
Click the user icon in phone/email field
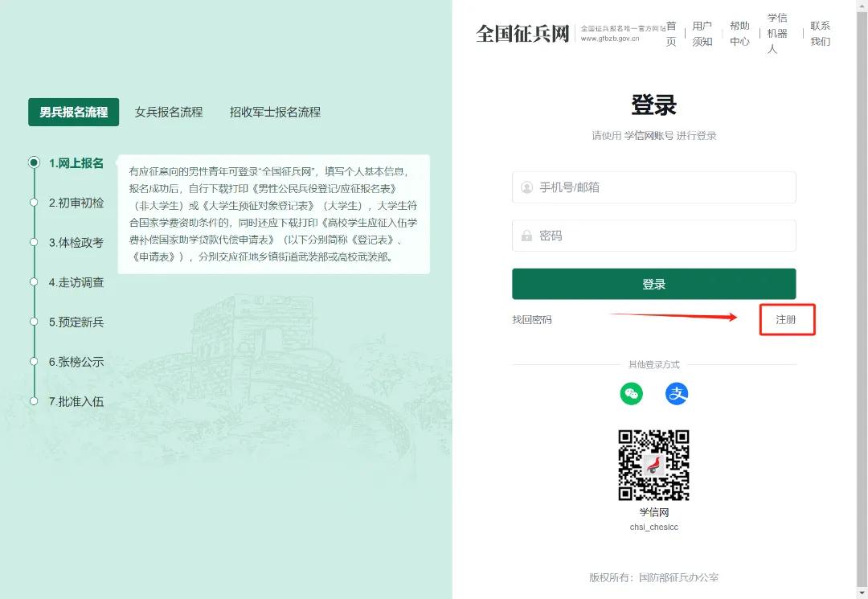pyautogui.click(x=526, y=187)
